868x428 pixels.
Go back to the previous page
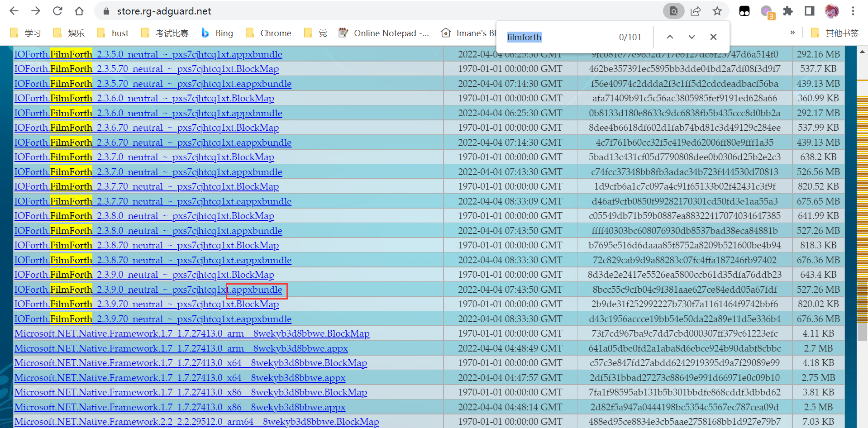point(14,11)
